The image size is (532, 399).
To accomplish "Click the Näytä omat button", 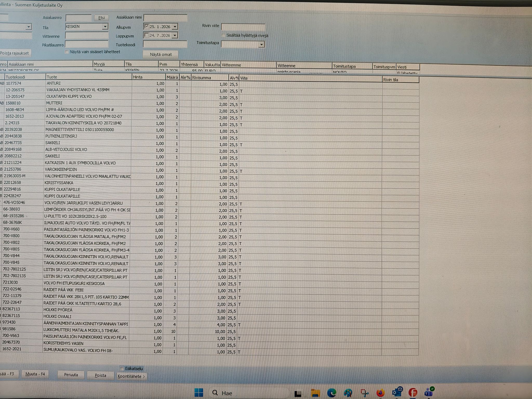I will click(161, 55).
